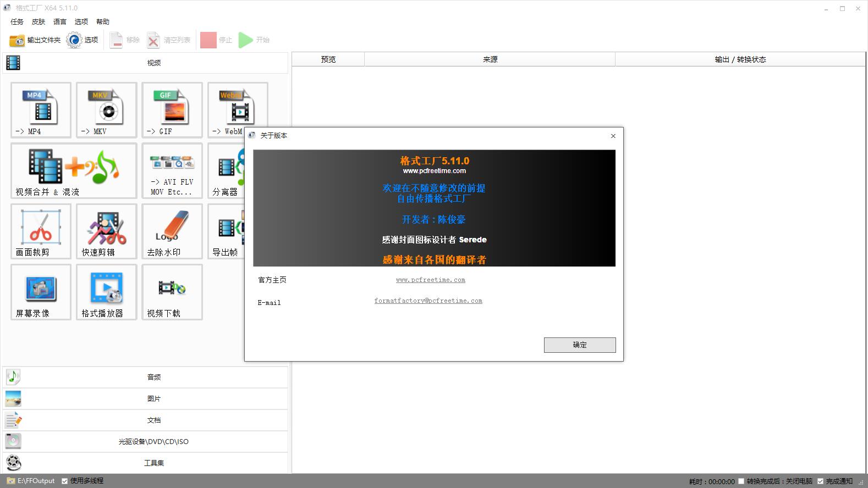Open the 分离器 tile

(226, 170)
